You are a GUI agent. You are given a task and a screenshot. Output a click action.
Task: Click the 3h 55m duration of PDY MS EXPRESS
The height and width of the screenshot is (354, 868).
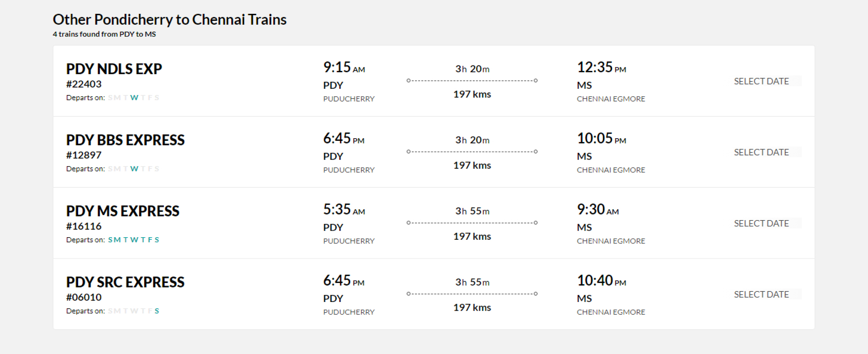472,211
